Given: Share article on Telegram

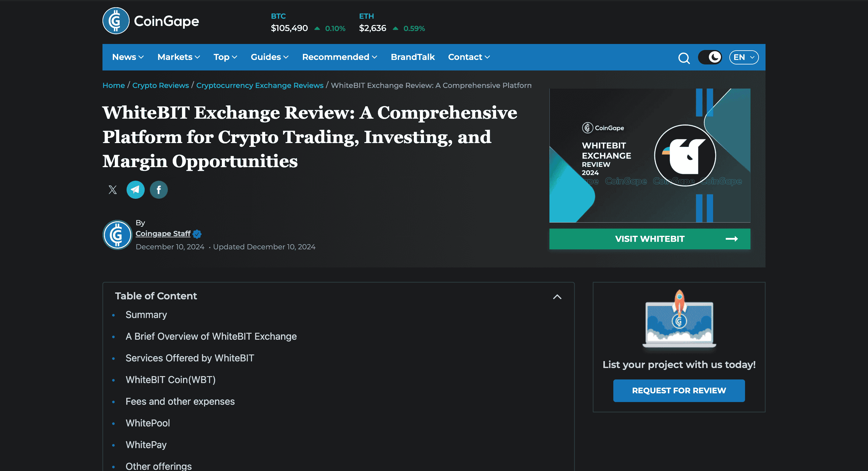Looking at the screenshot, I should click(135, 190).
